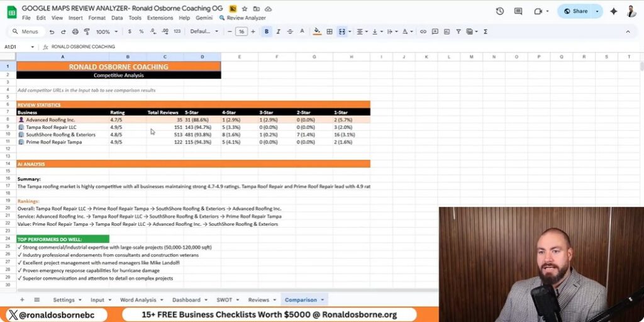
Task: Open horizontal align dropdown
Action: tap(362, 31)
